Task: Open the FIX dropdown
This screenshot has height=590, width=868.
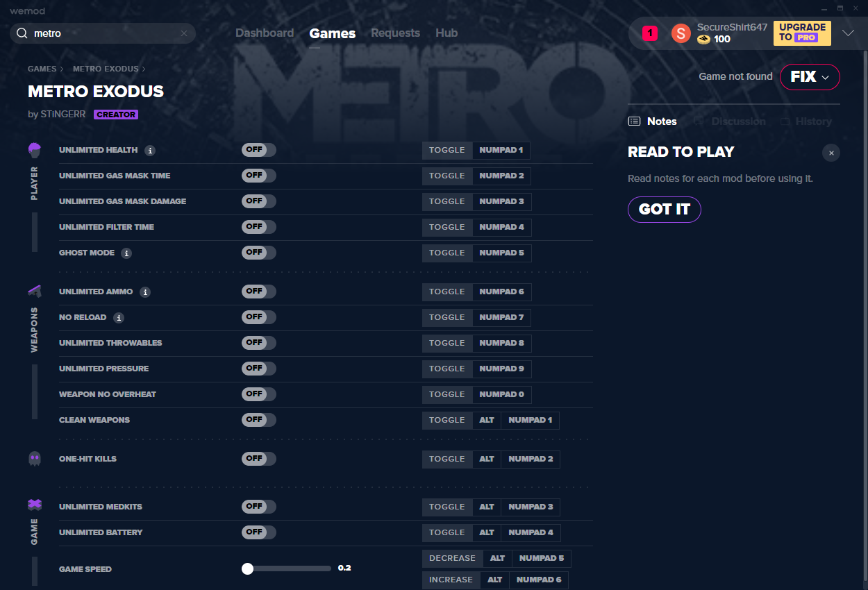Action: (x=810, y=77)
